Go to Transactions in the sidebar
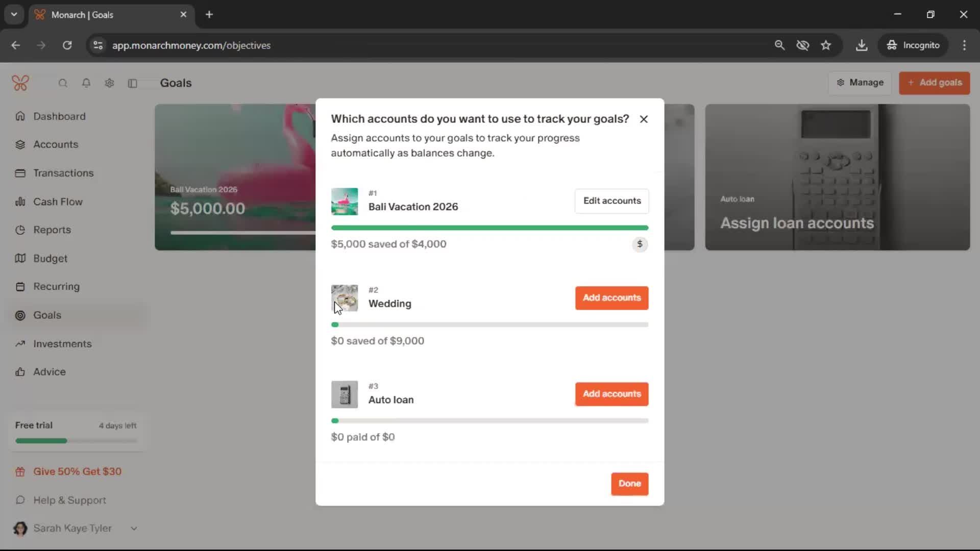 tap(63, 173)
